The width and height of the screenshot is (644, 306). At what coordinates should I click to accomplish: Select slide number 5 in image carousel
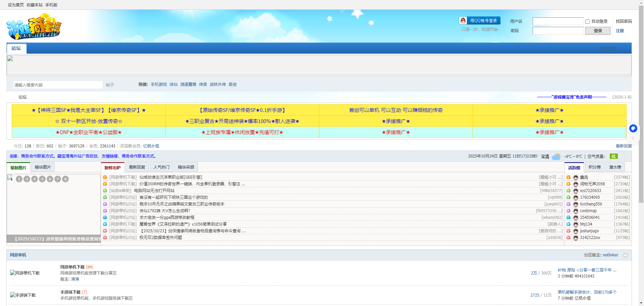(42, 179)
